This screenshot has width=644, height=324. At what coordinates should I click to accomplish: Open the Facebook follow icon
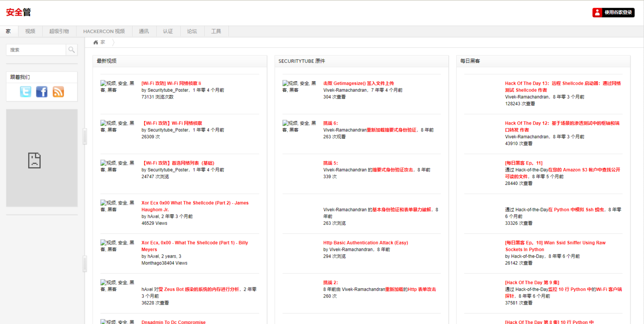tap(42, 92)
